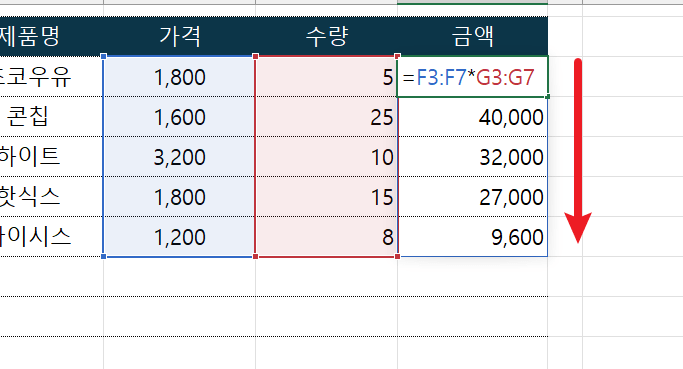Click the formula cell =F3:F7*G3:G7
683x369 pixels.
[473, 77]
